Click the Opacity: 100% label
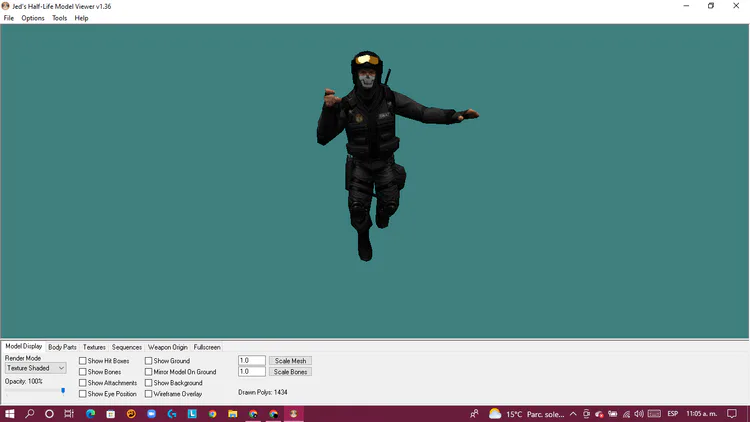The image size is (750, 422). pos(23,381)
